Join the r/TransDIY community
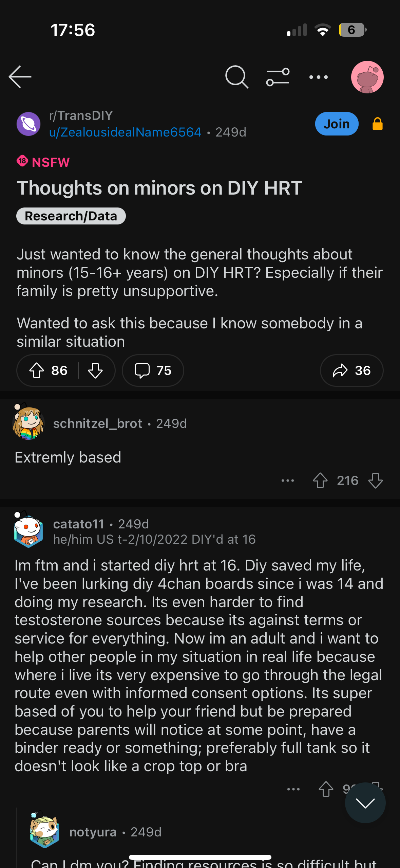400x868 pixels. coord(337,124)
